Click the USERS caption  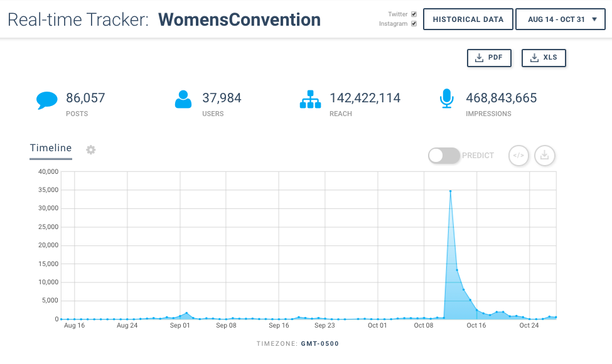(213, 114)
